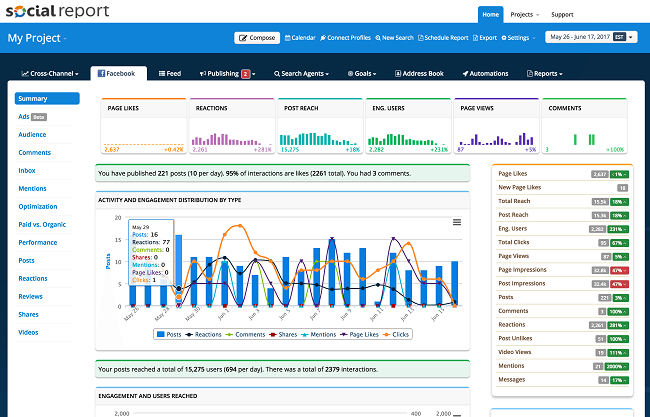Click the Video Views stats row

(x=563, y=352)
